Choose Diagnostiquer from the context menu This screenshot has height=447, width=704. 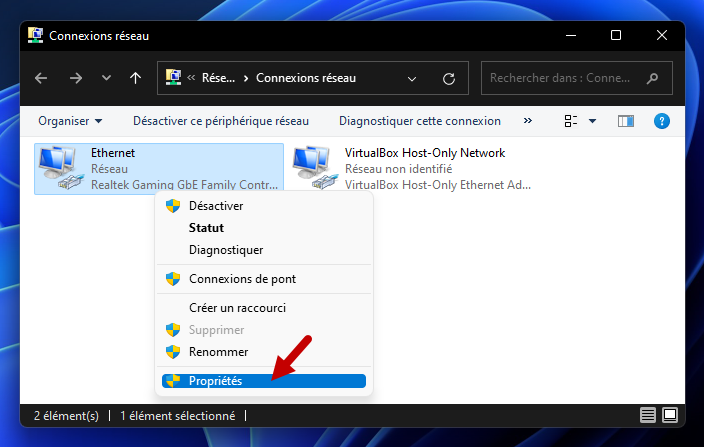pyautogui.click(x=264, y=250)
